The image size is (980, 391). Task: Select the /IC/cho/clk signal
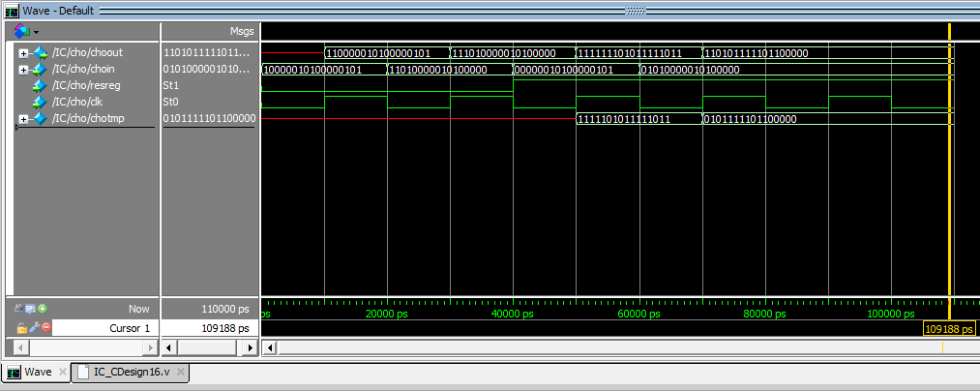[x=86, y=102]
